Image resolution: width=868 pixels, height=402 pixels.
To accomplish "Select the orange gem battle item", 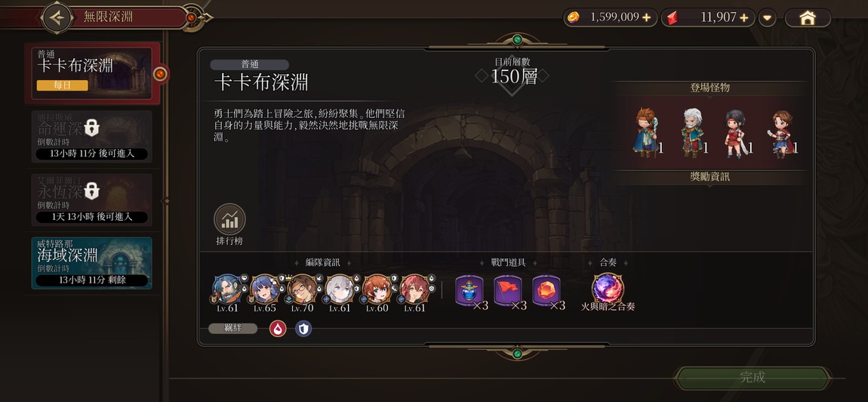I will click(546, 290).
